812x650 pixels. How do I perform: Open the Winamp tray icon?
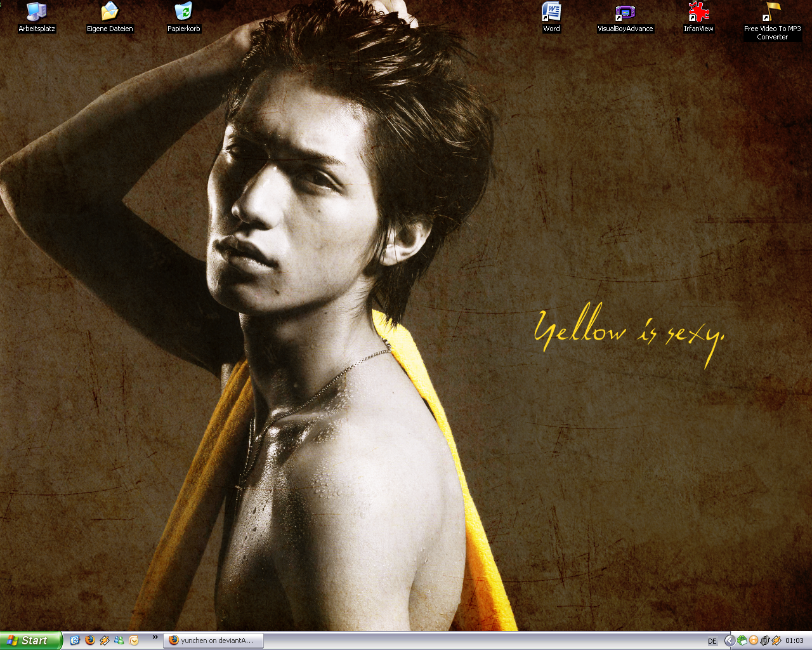pyautogui.click(x=776, y=640)
